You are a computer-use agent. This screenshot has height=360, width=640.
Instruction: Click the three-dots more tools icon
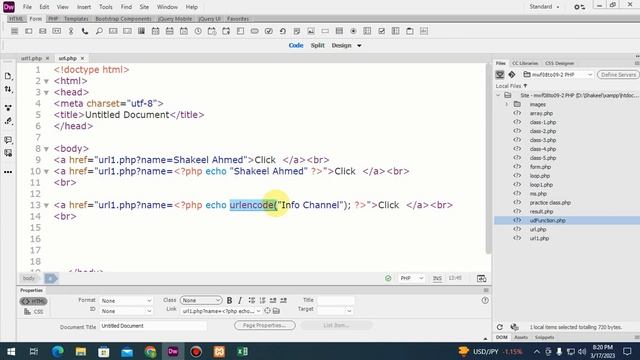8,172
